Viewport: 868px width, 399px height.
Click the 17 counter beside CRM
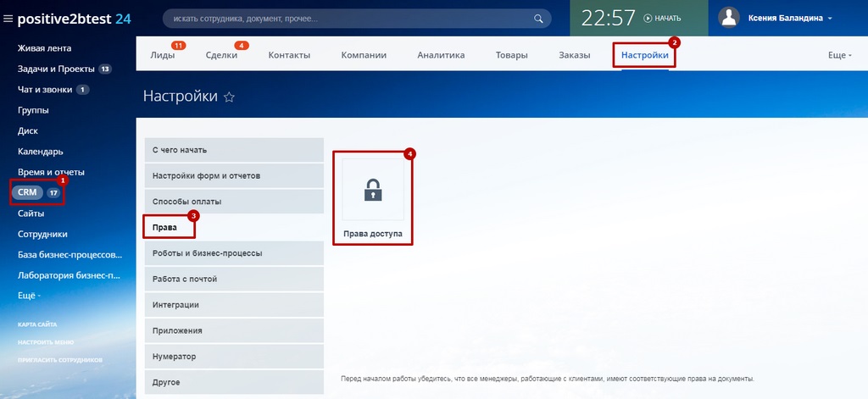53,193
